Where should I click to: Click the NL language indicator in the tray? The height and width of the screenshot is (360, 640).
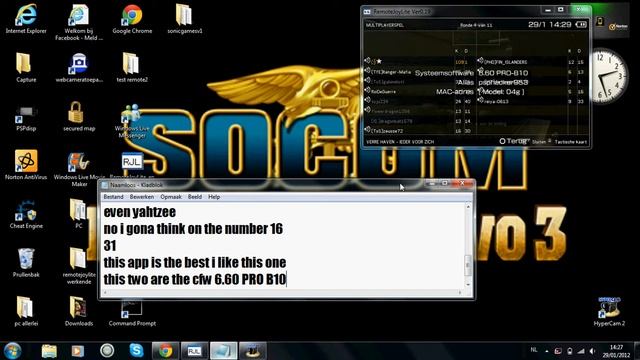533,350
